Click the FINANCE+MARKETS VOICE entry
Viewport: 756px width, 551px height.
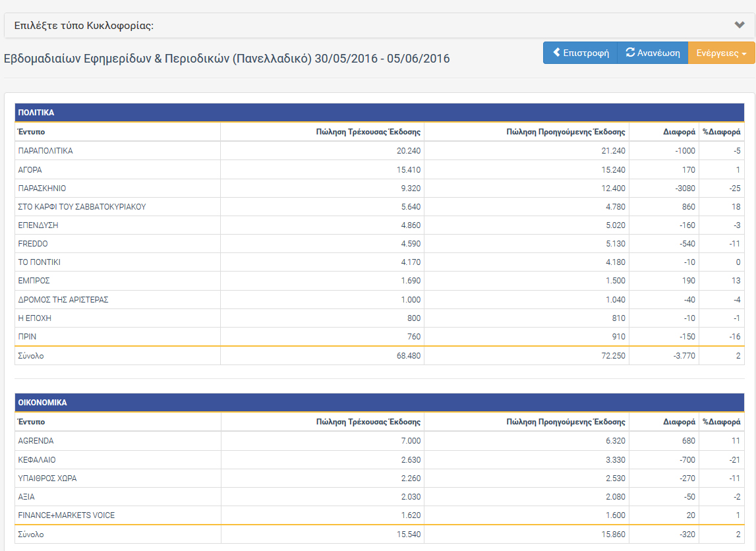pos(67,515)
